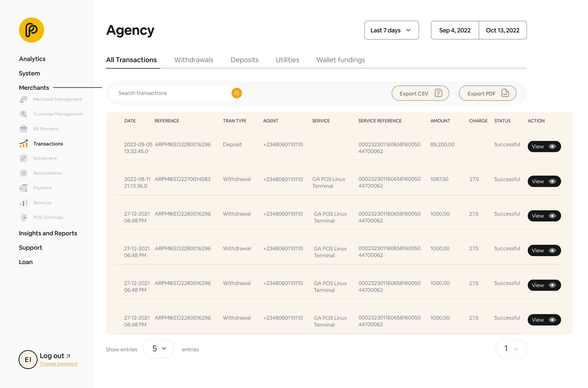Open POS Terminals in sidebar
Viewport: 588px width, 388px height.
(x=41, y=217)
